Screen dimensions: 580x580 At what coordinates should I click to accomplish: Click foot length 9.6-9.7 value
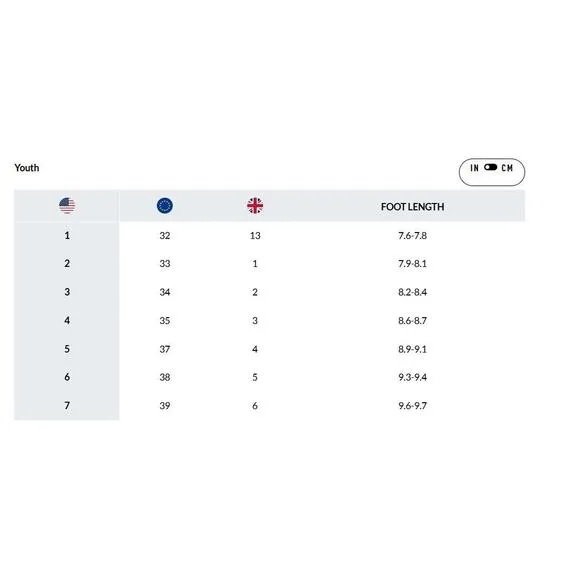pyautogui.click(x=412, y=406)
